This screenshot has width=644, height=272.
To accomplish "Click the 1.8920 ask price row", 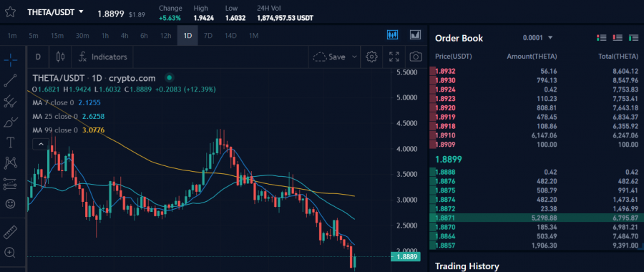I will coord(537,107).
